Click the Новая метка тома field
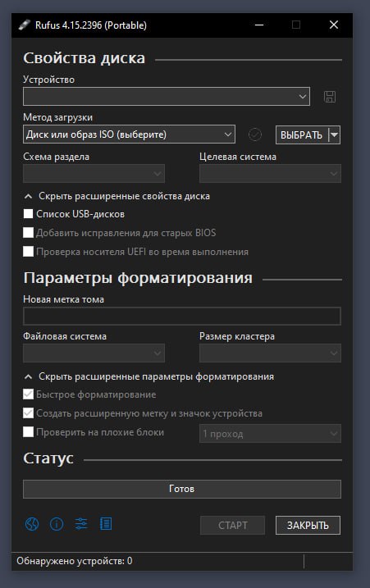 click(x=182, y=316)
